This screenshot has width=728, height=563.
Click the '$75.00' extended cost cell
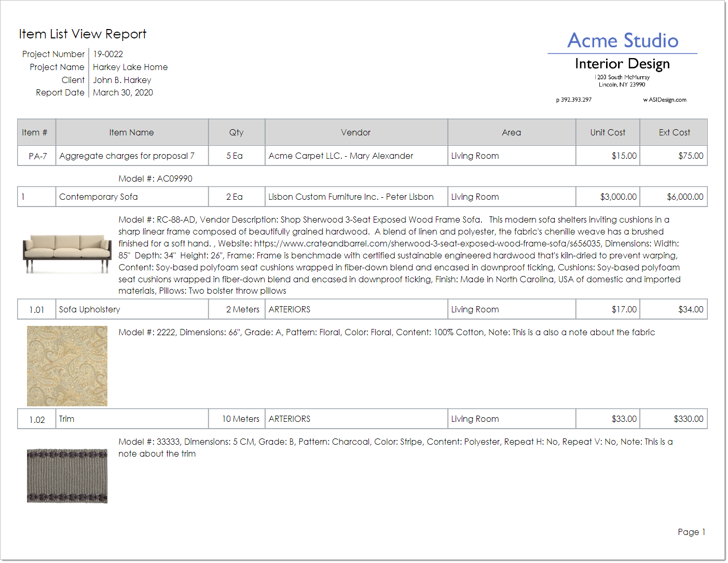tap(674, 156)
